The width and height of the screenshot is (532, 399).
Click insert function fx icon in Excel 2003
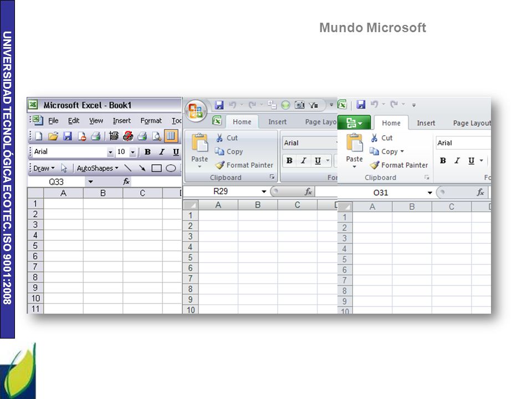click(126, 182)
